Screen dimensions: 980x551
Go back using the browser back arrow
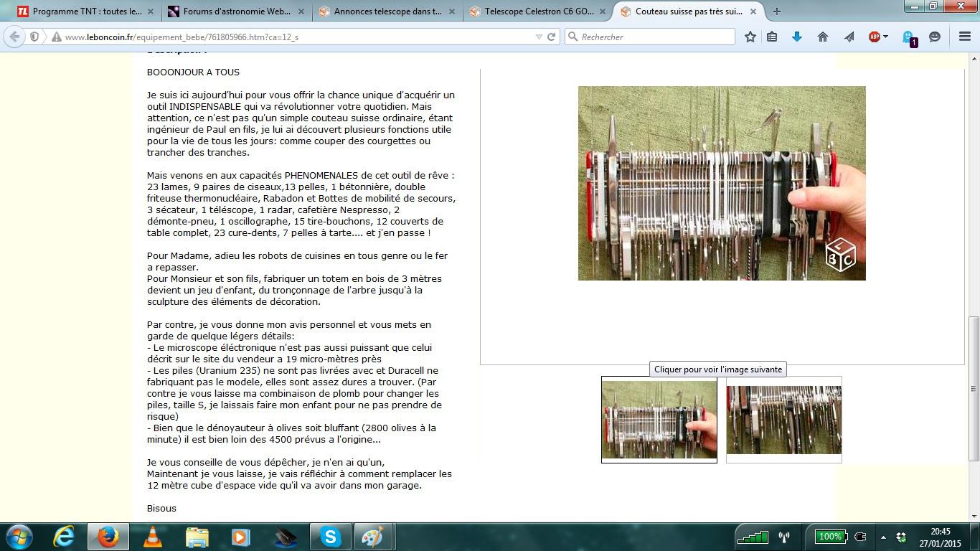click(14, 37)
